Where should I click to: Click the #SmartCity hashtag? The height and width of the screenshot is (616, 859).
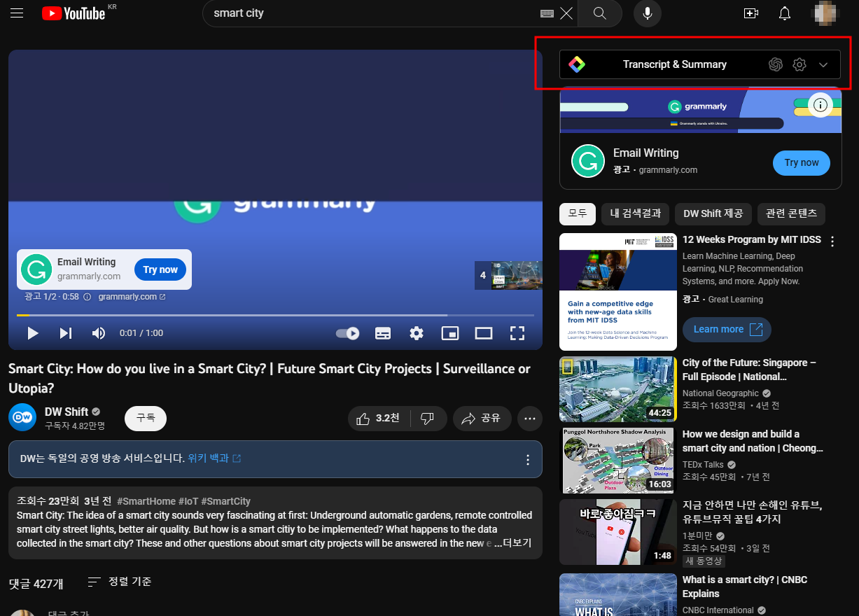point(225,501)
